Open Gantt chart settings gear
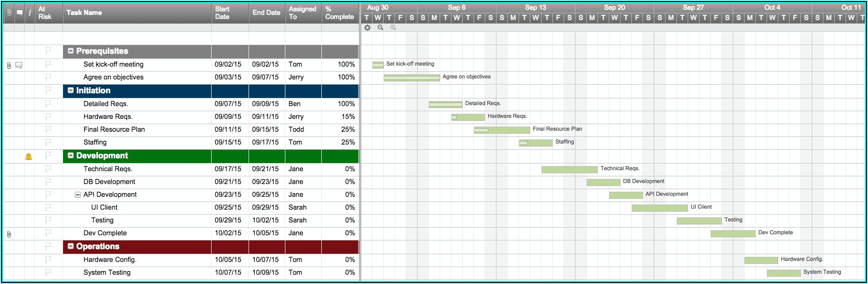The image size is (868, 284). (367, 28)
